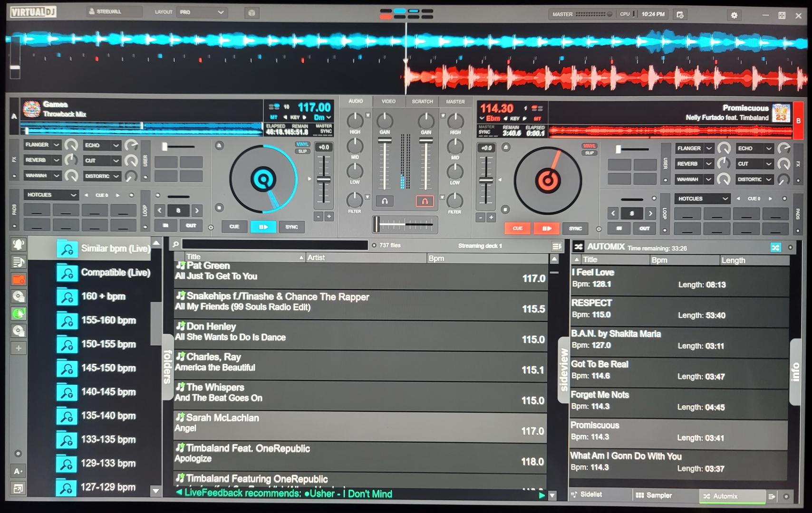Image resolution: width=812 pixels, height=513 pixels.
Task: Click the browser search input field
Action: click(x=275, y=245)
